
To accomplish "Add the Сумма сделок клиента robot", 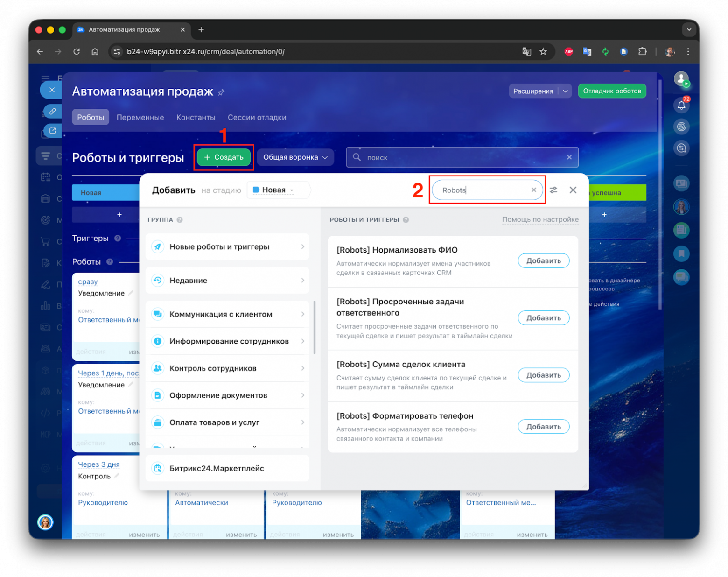I will [544, 375].
